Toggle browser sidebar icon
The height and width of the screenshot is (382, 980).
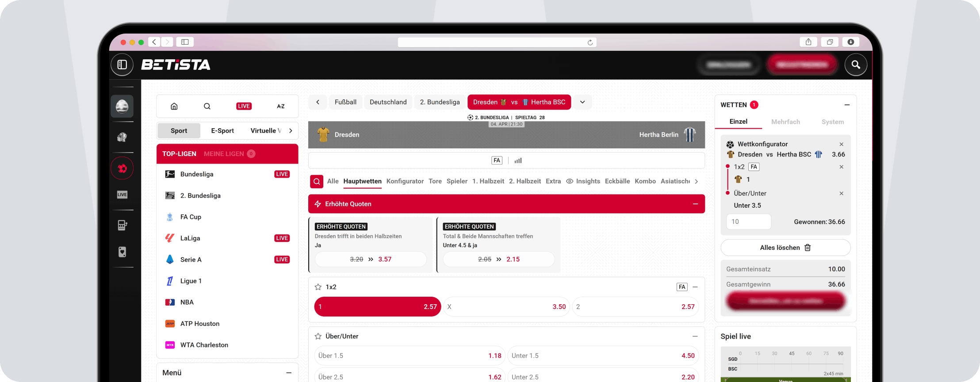tap(185, 42)
